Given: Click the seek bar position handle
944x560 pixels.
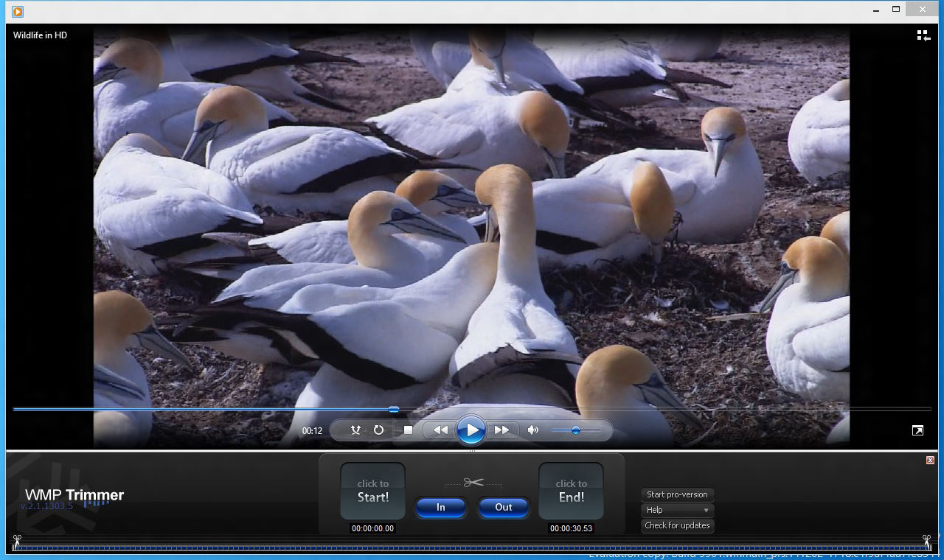Looking at the screenshot, I should [x=394, y=409].
